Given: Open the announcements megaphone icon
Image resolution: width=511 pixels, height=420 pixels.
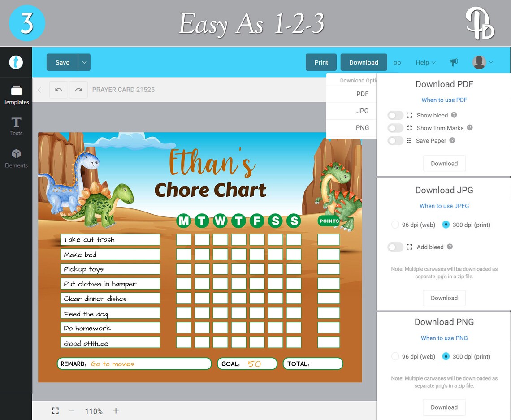Looking at the screenshot, I should pos(454,62).
